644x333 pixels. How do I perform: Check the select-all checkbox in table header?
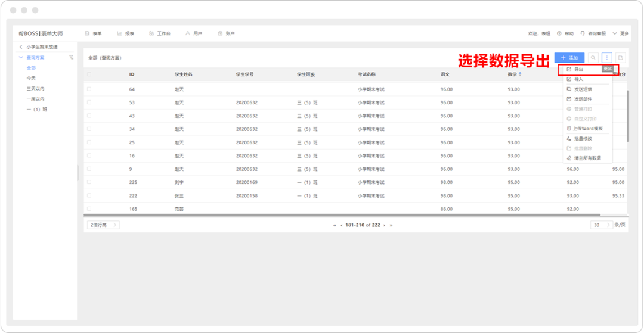89,74
